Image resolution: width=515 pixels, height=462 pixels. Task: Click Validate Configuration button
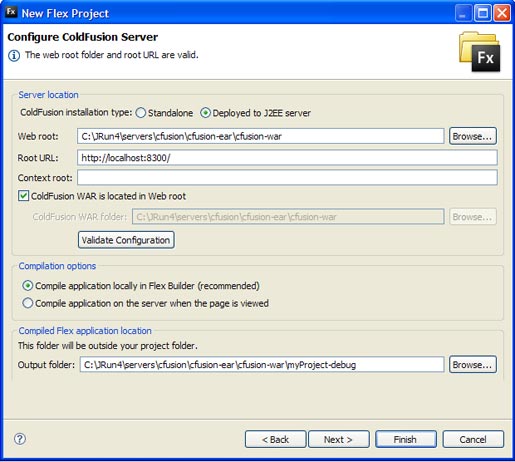[x=126, y=240]
